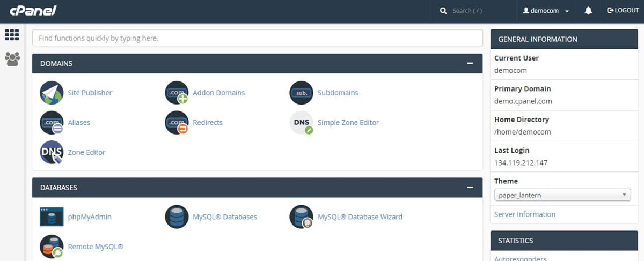Collapse the Domains section
644x261 pixels.
[470, 63]
